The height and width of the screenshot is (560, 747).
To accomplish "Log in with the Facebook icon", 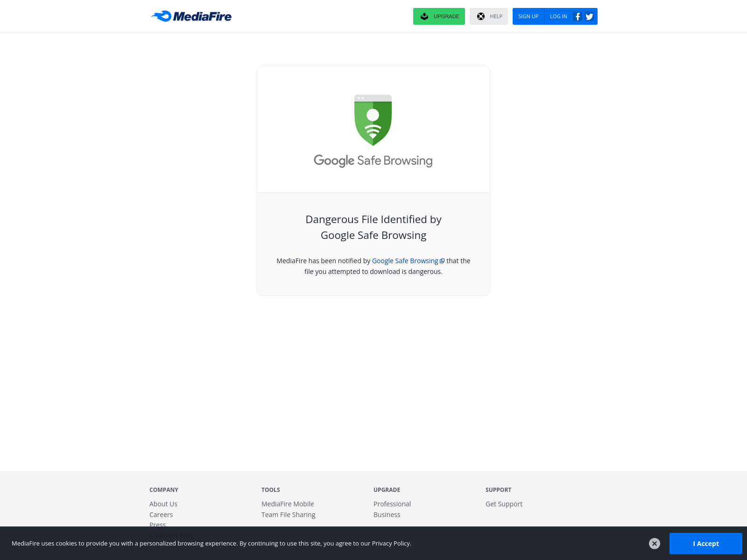I will tap(578, 16).
